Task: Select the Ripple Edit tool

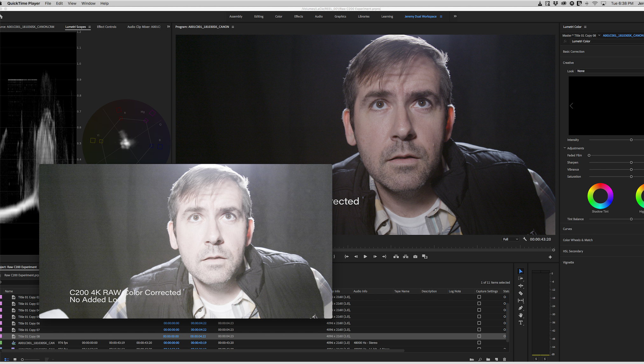Action: (521, 286)
